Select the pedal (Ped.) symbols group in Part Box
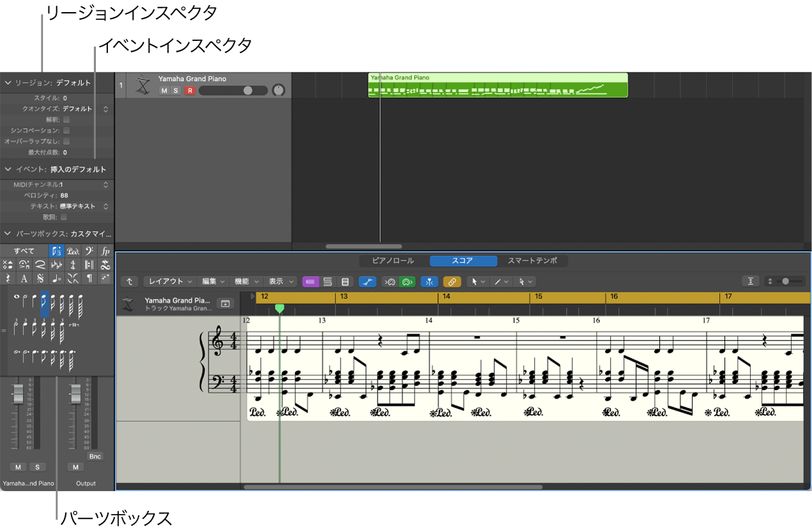 73,251
